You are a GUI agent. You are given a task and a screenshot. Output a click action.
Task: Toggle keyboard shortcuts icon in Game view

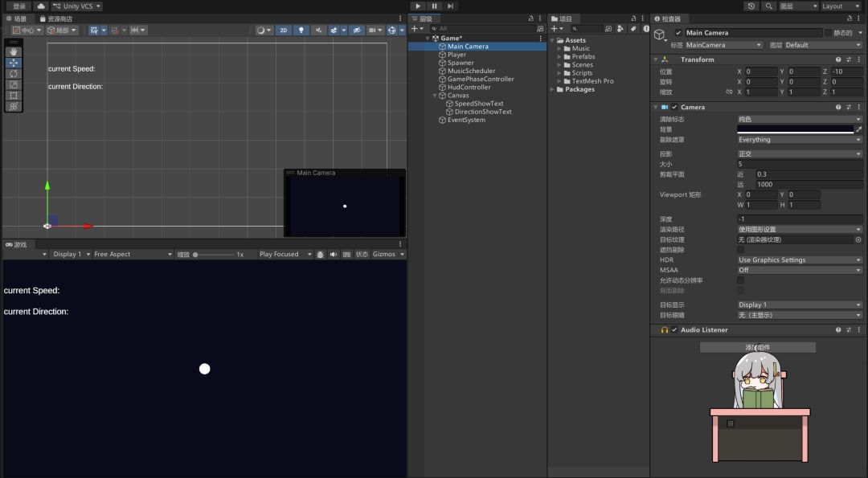click(346, 255)
